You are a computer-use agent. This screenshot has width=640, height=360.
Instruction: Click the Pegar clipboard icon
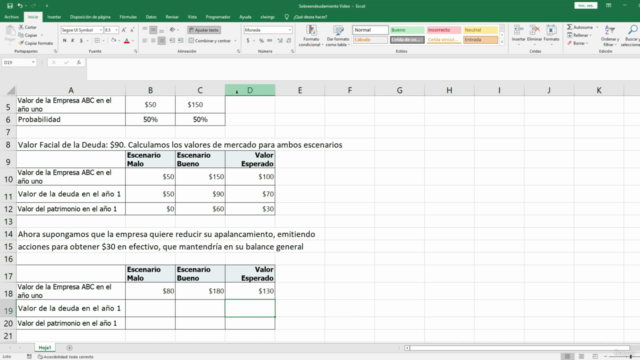(x=10, y=31)
